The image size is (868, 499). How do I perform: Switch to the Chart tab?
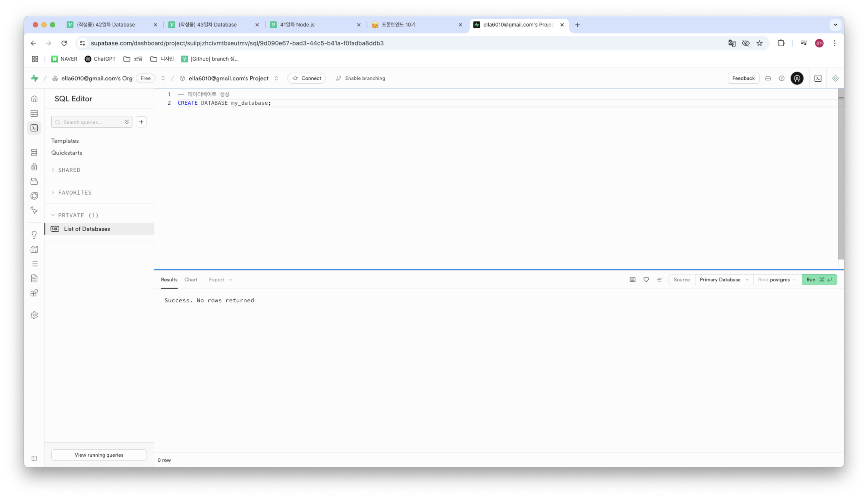[191, 280]
